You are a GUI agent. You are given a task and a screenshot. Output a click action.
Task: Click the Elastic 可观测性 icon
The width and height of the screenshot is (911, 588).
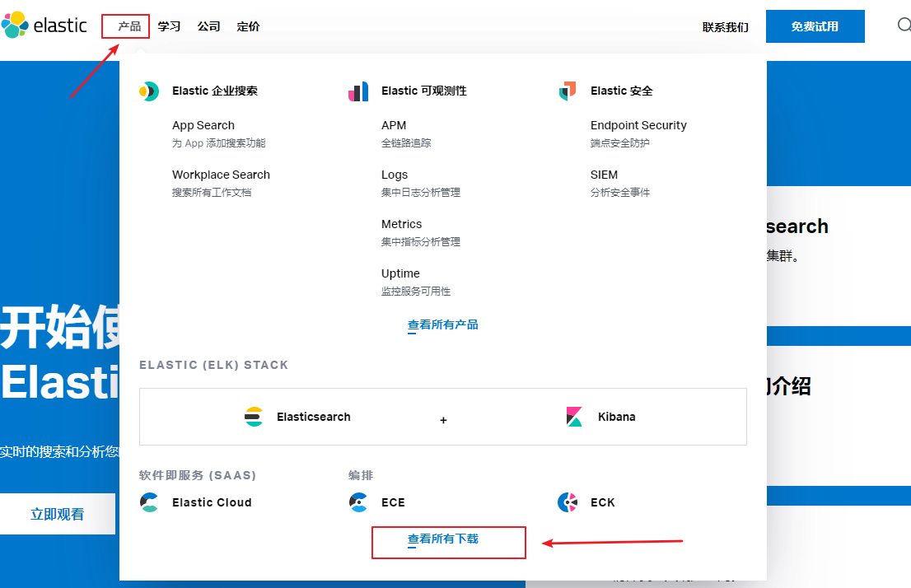click(x=358, y=91)
